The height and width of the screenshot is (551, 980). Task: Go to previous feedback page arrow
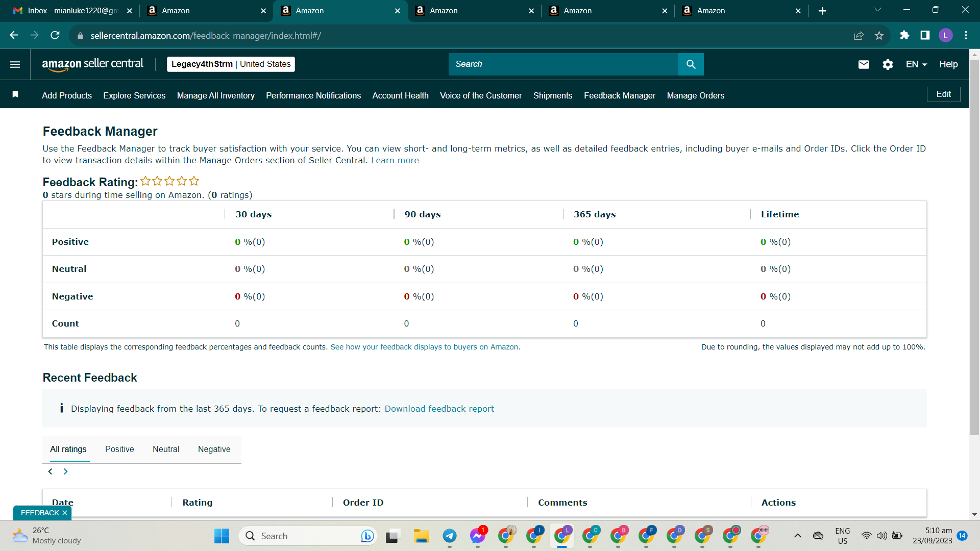[50, 471]
